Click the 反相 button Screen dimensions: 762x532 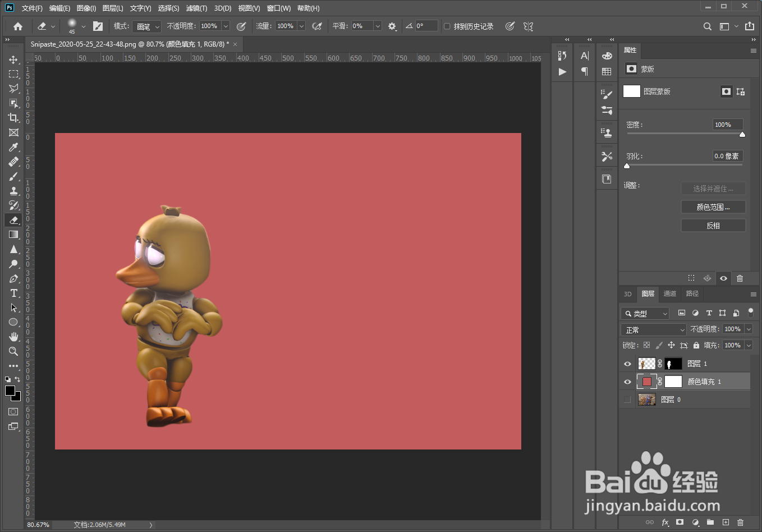(713, 226)
